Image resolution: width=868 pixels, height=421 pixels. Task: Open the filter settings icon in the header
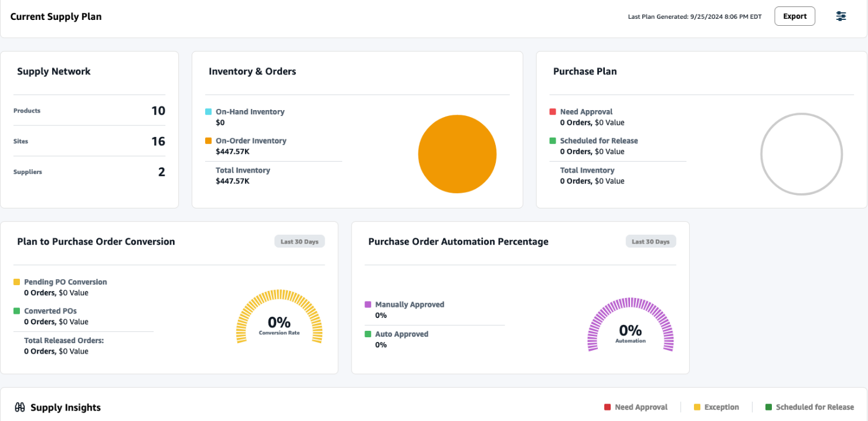pos(841,16)
